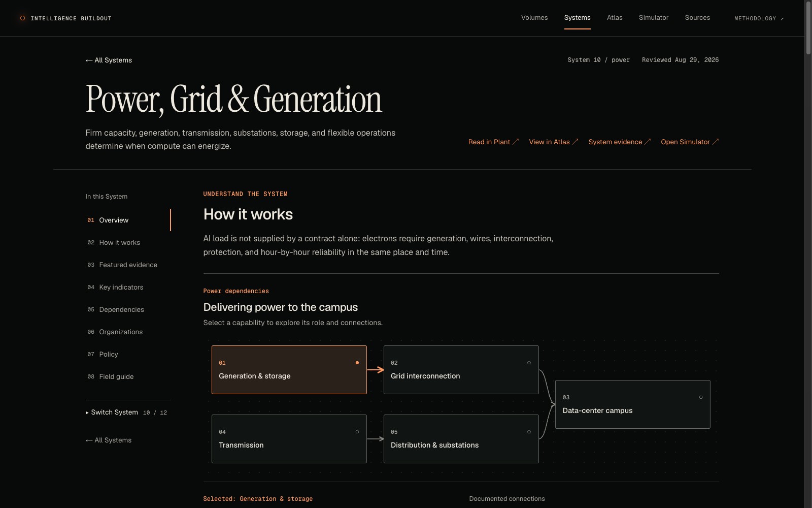Open the Policy sidebar section

[128, 354]
